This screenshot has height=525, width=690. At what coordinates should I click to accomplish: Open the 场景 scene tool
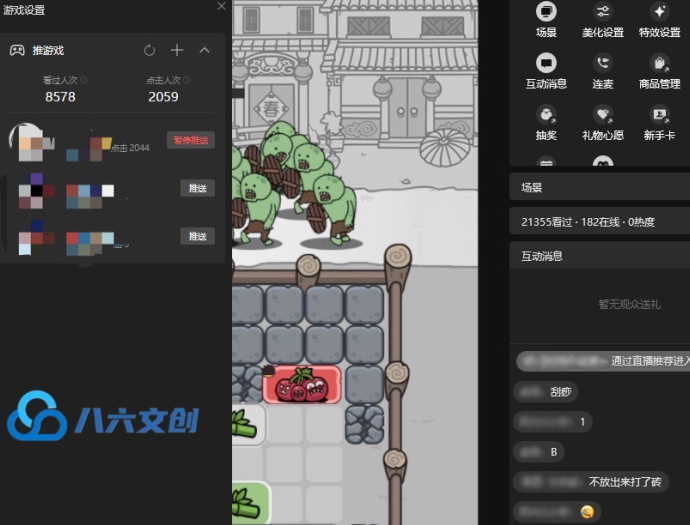point(546,20)
